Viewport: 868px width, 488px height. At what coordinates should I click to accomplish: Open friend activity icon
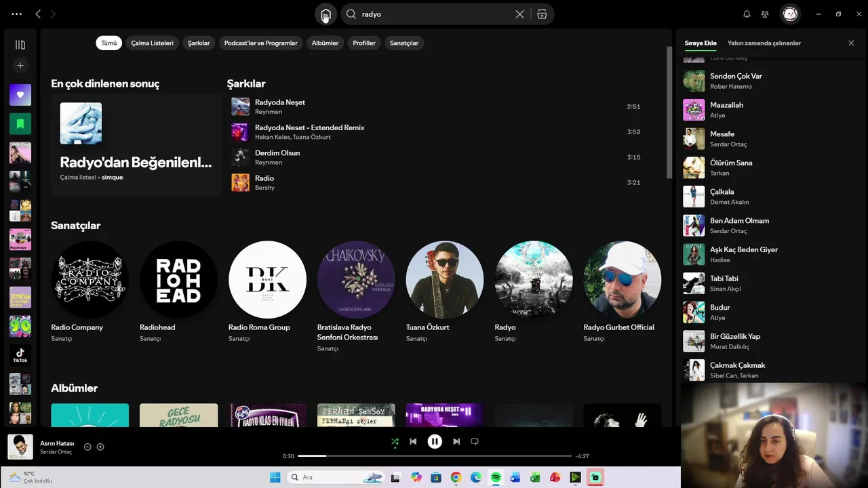[x=765, y=14]
